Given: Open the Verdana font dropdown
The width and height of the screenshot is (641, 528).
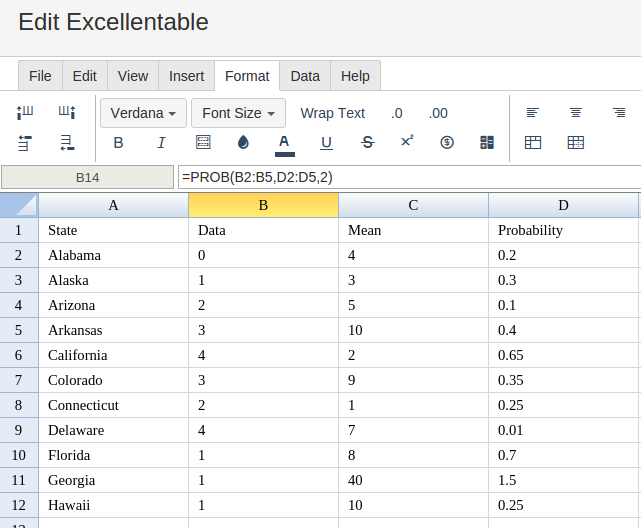Looking at the screenshot, I should pyautogui.click(x=143, y=113).
